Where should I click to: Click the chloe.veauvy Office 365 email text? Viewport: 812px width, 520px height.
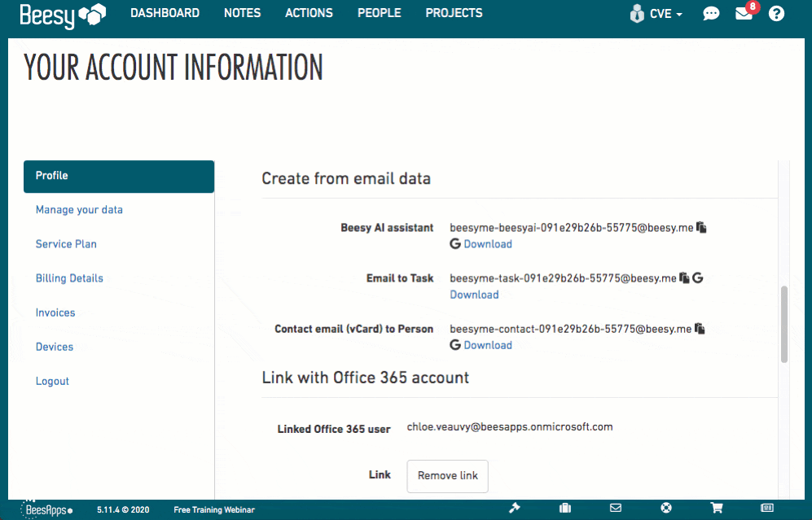(510, 427)
